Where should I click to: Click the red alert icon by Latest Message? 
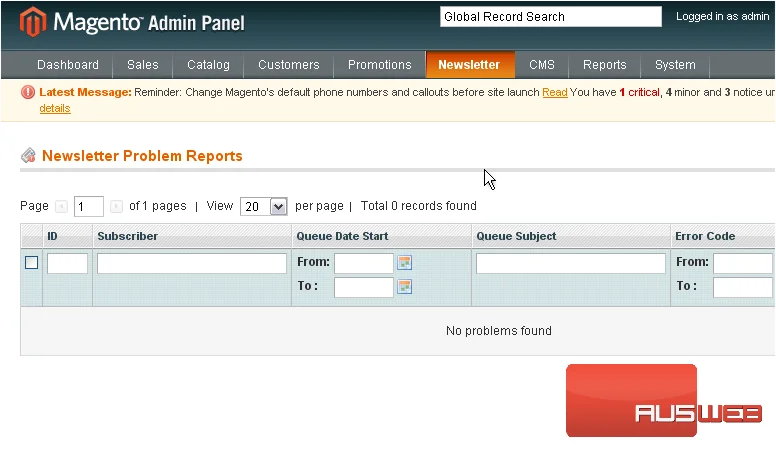click(28, 92)
